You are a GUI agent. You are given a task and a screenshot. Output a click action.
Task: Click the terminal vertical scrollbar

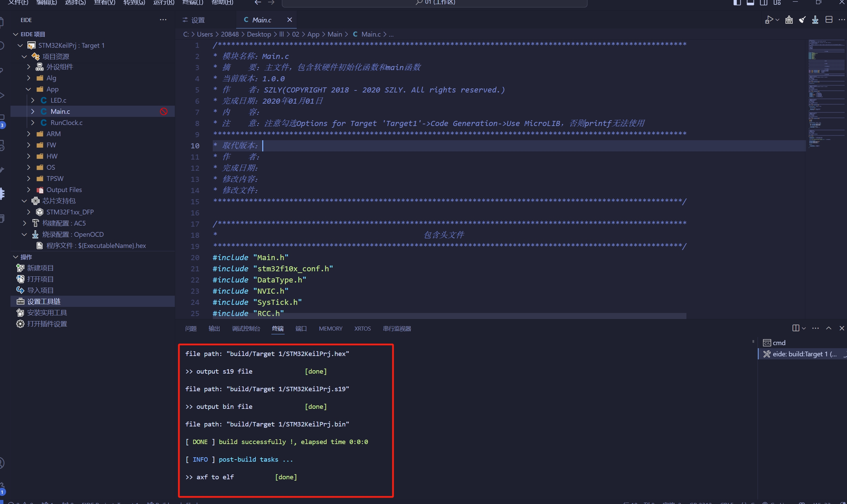753,341
